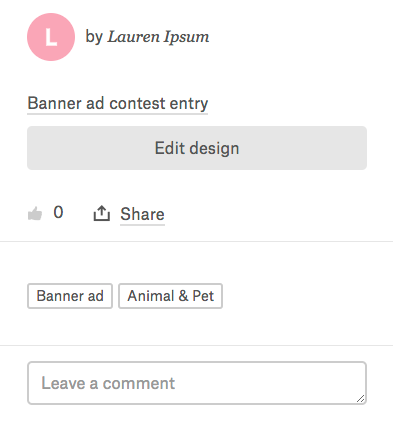Click the Share link text
This screenshot has height=427, width=393.
tap(142, 214)
